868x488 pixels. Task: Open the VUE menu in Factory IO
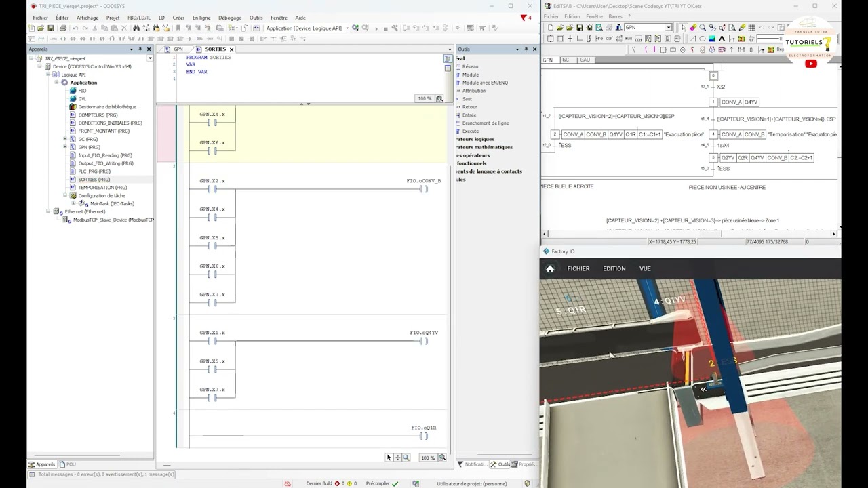click(x=645, y=269)
